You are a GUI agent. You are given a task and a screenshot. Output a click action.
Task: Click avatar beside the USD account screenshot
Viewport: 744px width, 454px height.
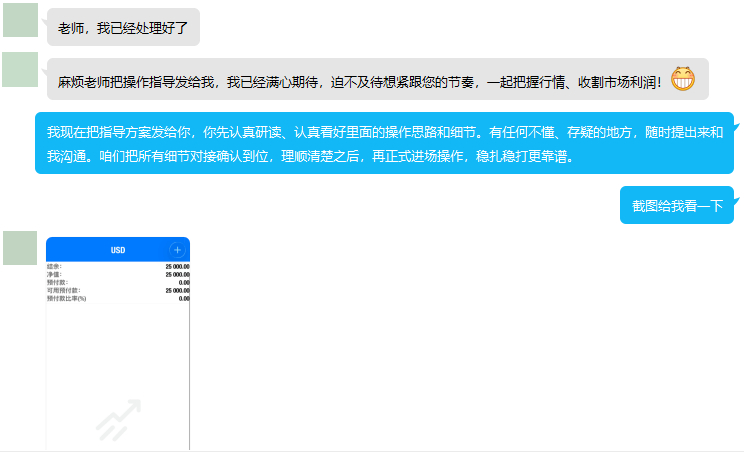20,248
